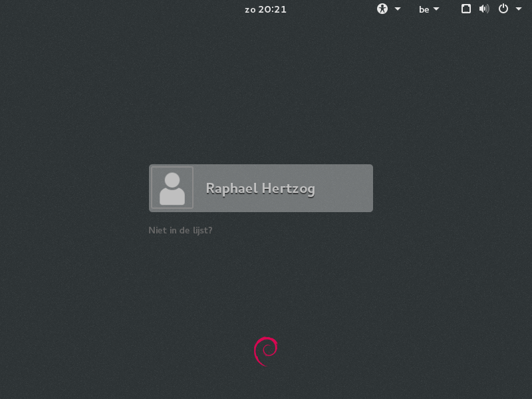The width and height of the screenshot is (532, 399).
Task: Expand the dropdown arrow next to "be"
Action: (437, 9)
